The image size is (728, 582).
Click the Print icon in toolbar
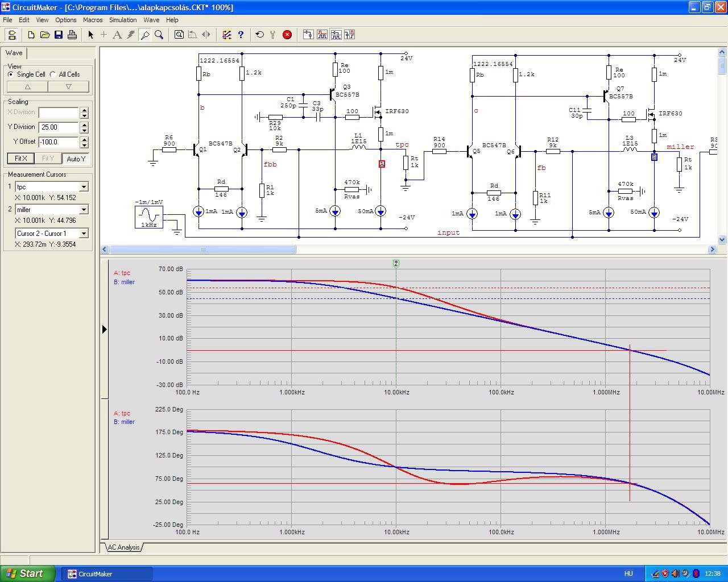coord(72,35)
